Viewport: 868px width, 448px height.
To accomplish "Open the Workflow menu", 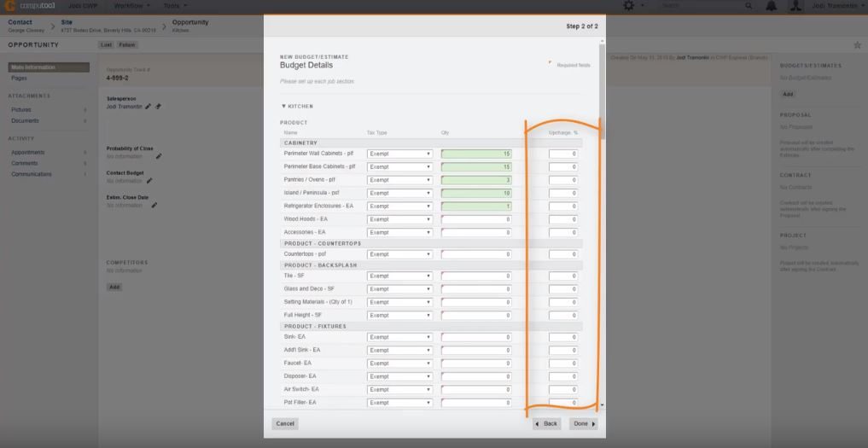I will 132,6.
